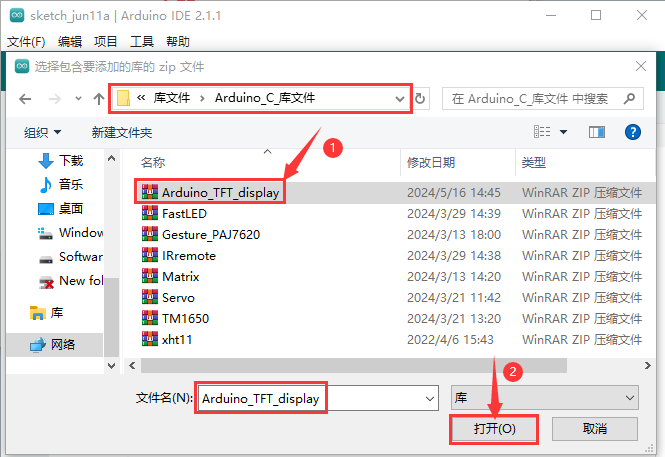Image resolution: width=665 pixels, height=457 pixels.
Task: Click the Gesture_PAJ7620 zip file icon
Action: [x=150, y=234]
